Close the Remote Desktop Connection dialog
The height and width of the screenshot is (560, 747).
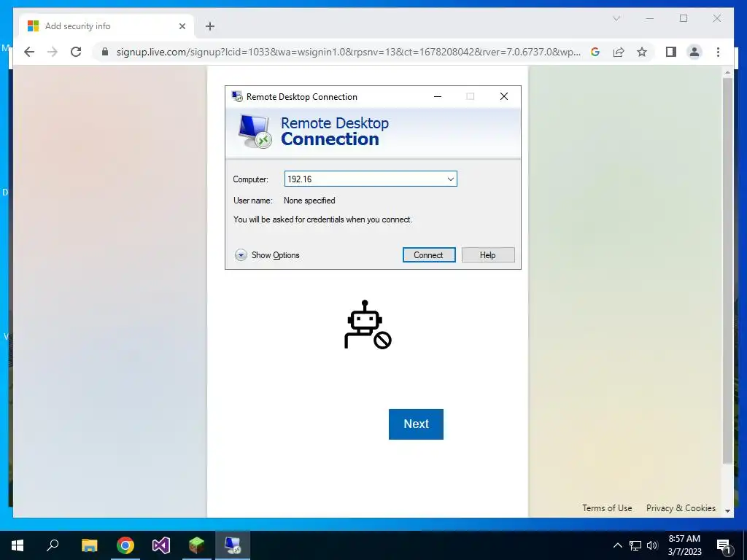[504, 96]
